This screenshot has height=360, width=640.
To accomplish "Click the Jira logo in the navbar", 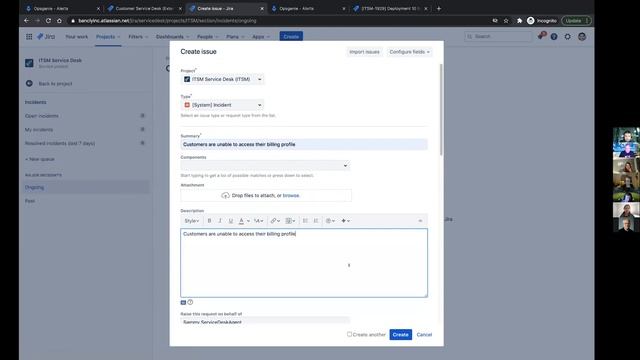I will 46,37.
